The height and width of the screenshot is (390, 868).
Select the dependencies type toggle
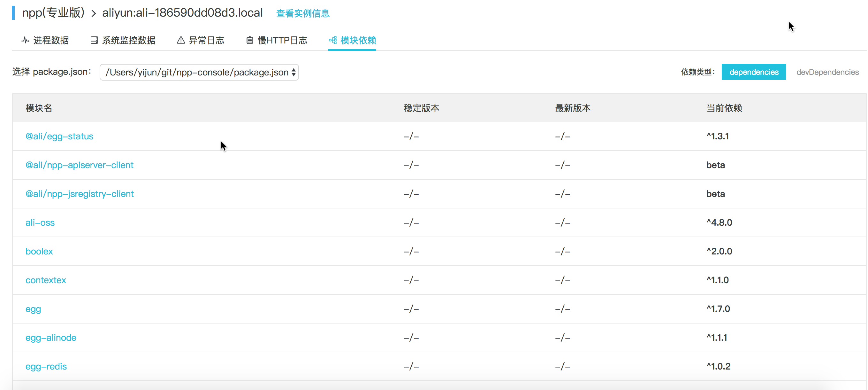click(753, 72)
